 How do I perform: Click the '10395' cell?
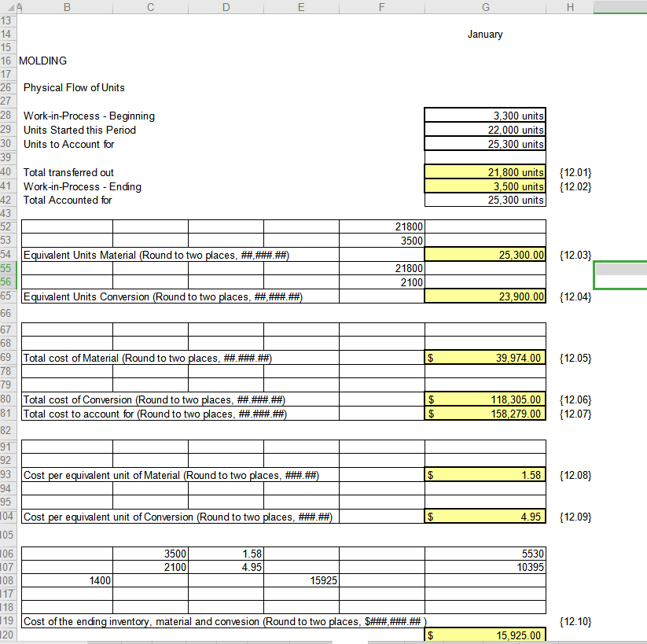(x=485, y=567)
